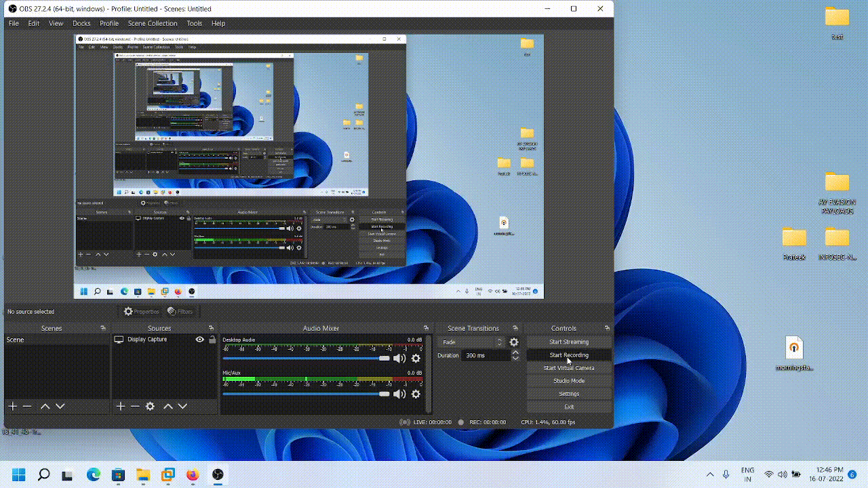Pop out the Sources dock
The height and width of the screenshot is (488, 868).
click(x=211, y=328)
